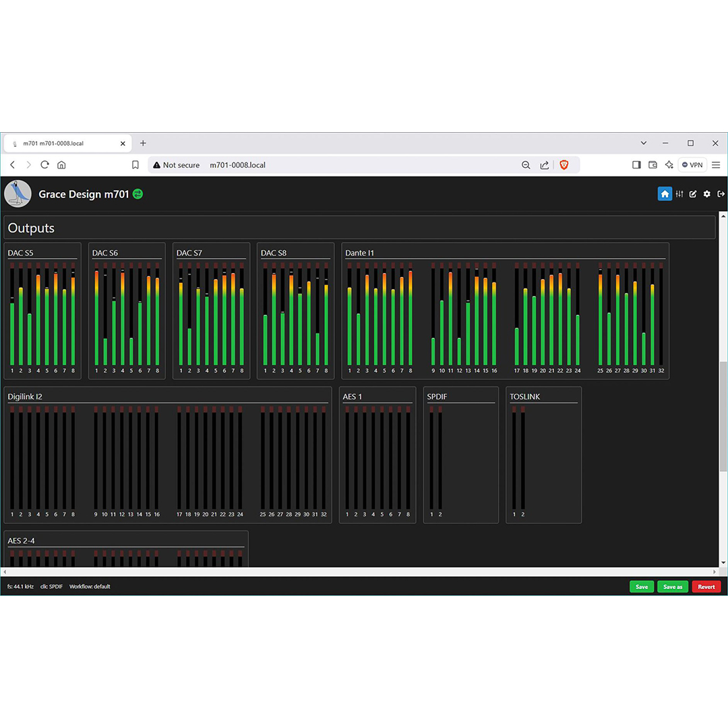Click the logout arrow icon
This screenshot has height=728, width=728.
[721, 194]
